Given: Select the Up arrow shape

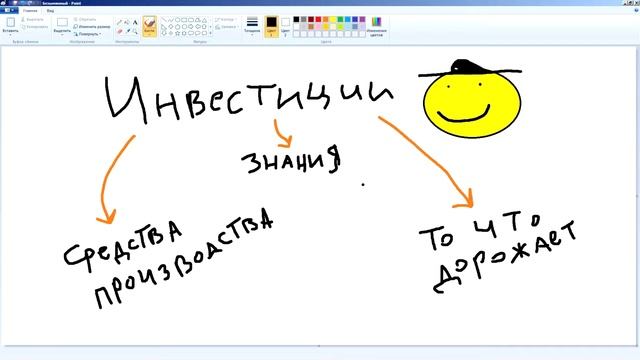Looking at the screenshot, I should tap(204, 27).
